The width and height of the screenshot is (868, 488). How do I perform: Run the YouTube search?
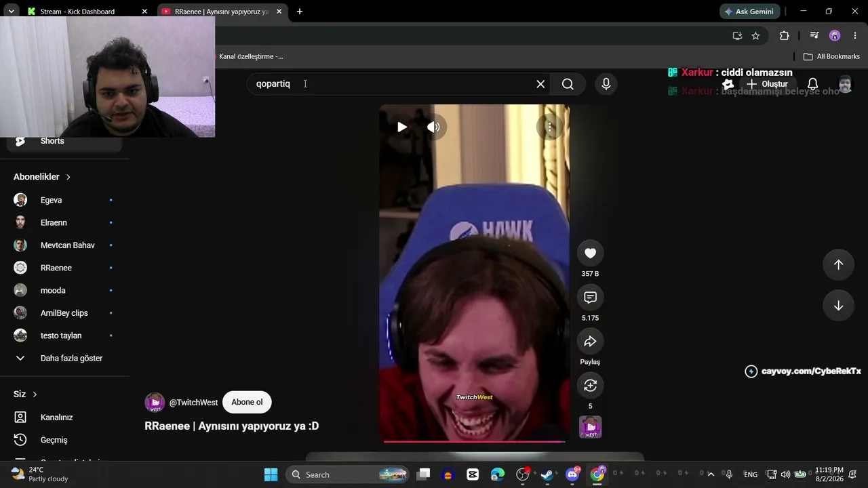568,84
